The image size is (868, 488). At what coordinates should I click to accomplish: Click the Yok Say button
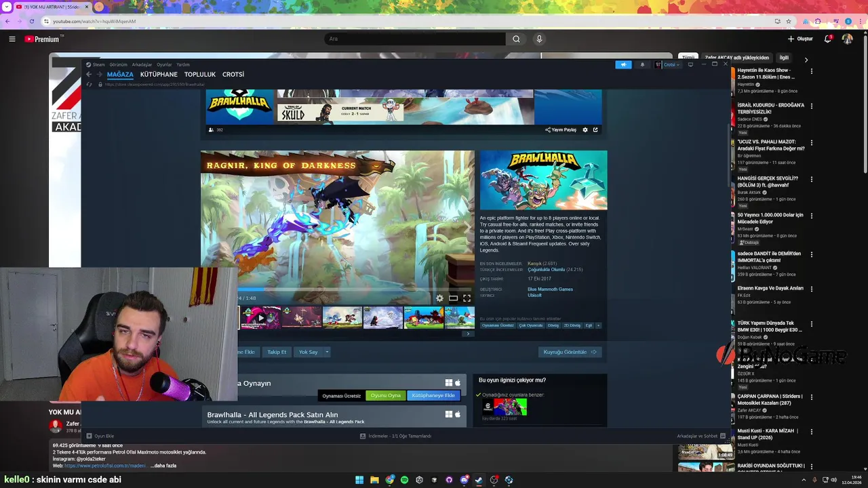point(309,352)
